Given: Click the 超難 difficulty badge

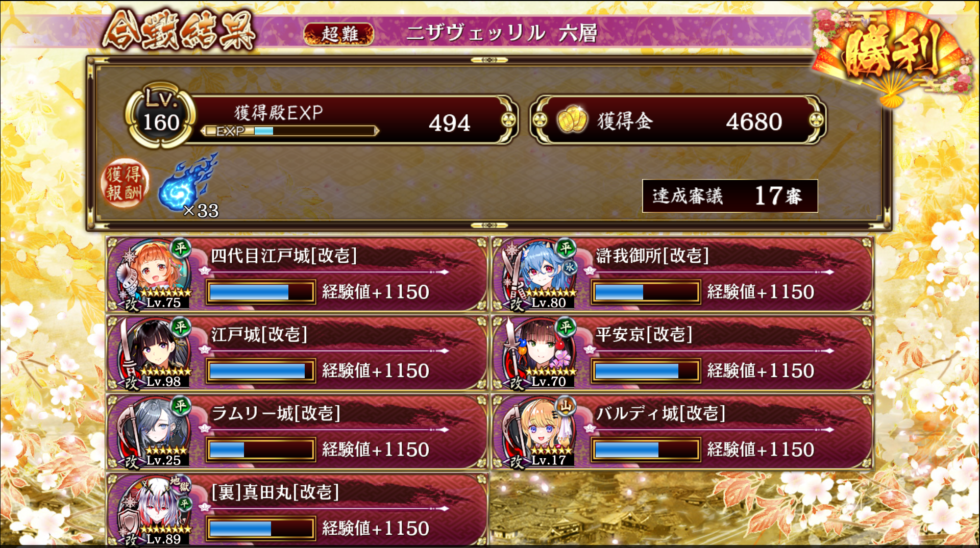Looking at the screenshot, I should pos(339,34).
